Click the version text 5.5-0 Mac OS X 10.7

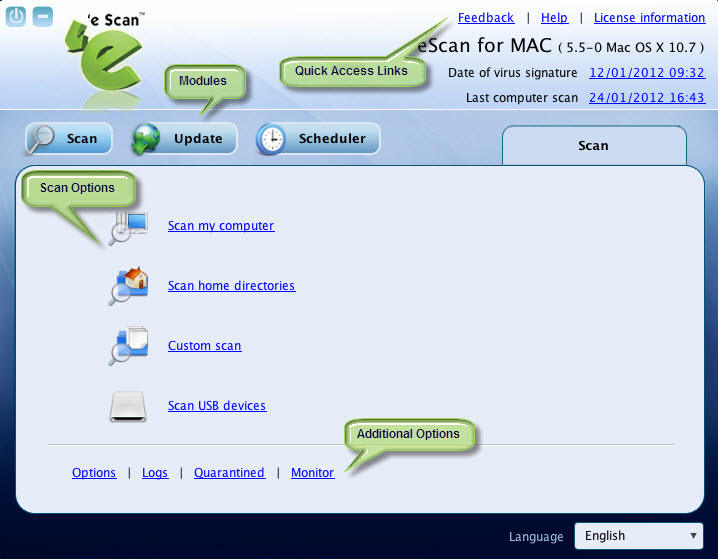pos(631,48)
